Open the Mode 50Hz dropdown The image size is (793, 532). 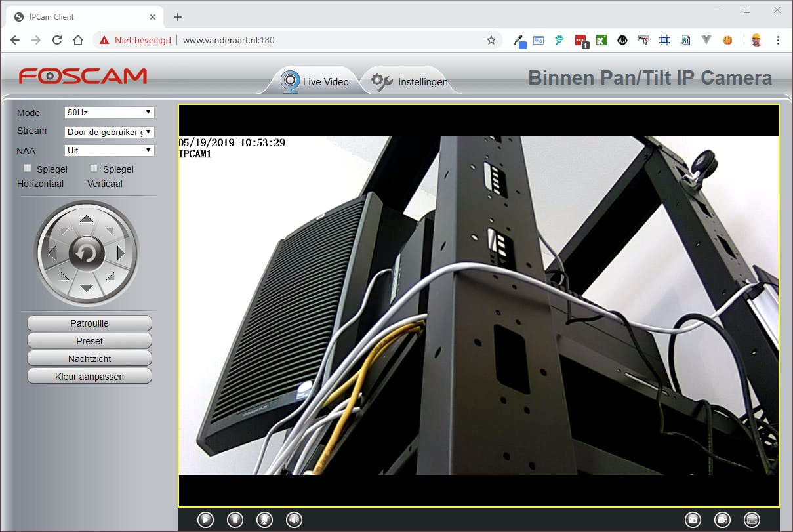click(110, 113)
